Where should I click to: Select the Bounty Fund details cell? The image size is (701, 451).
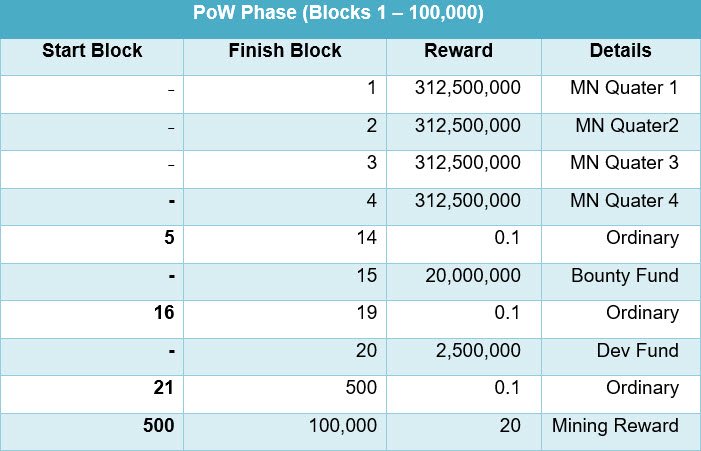pyautogui.click(x=625, y=276)
